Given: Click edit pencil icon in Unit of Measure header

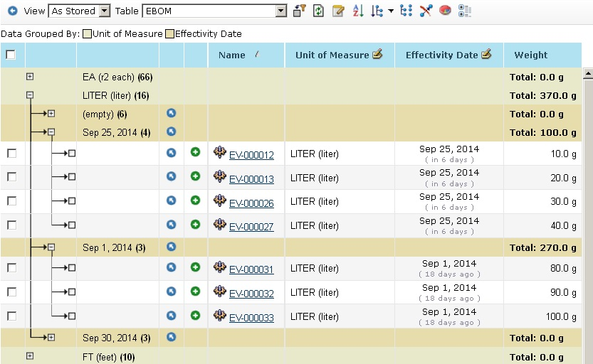Looking at the screenshot, I should (x=377, y=55).
